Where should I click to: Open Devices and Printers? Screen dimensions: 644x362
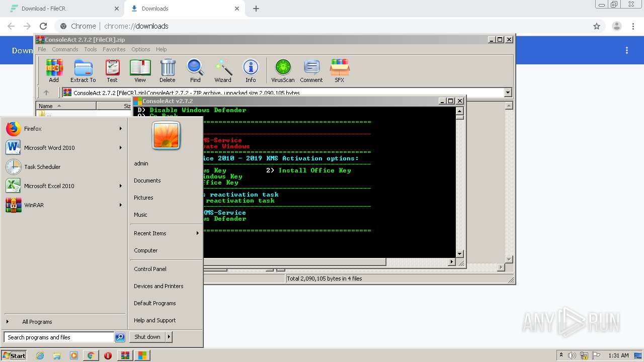[158, 286]
